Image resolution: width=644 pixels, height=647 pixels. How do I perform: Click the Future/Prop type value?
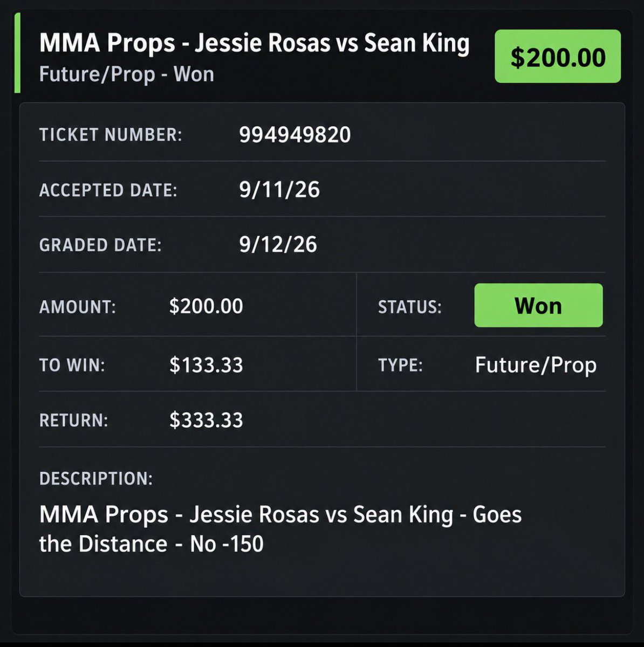pyautogui.click(x=536, y=365)
